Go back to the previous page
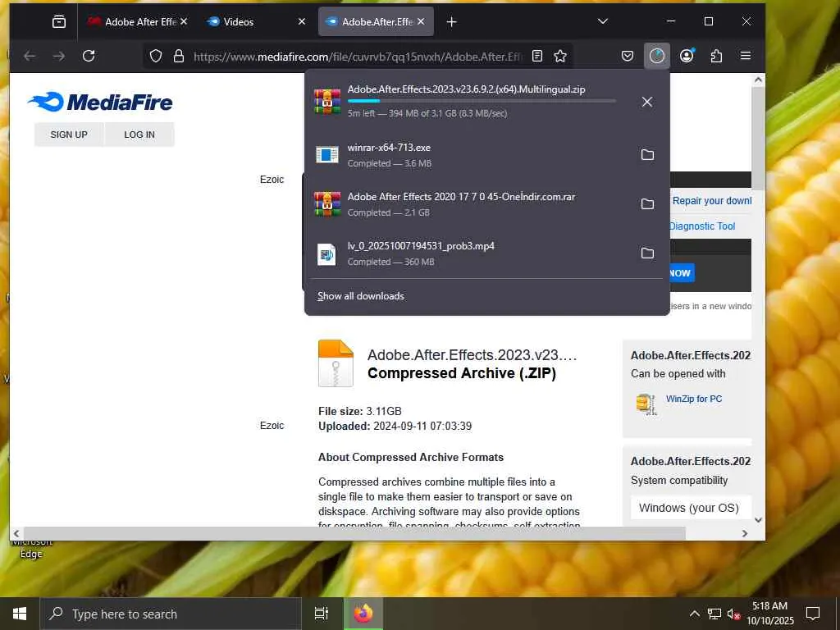 pos(30,57)
